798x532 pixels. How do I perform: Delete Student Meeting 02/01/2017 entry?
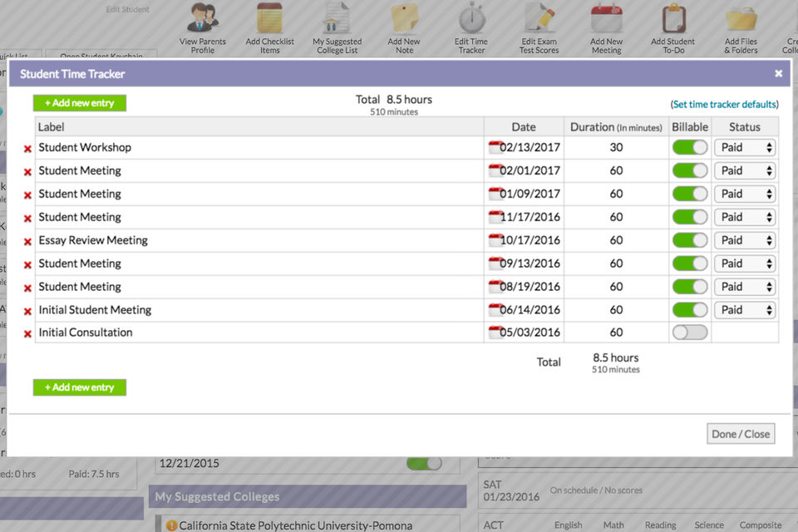(27, 172)
